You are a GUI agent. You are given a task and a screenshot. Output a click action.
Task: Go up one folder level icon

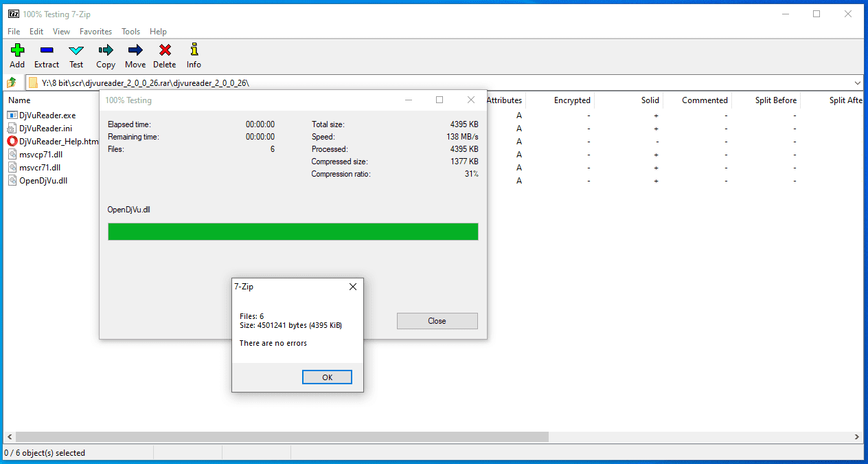pos(12,82)
